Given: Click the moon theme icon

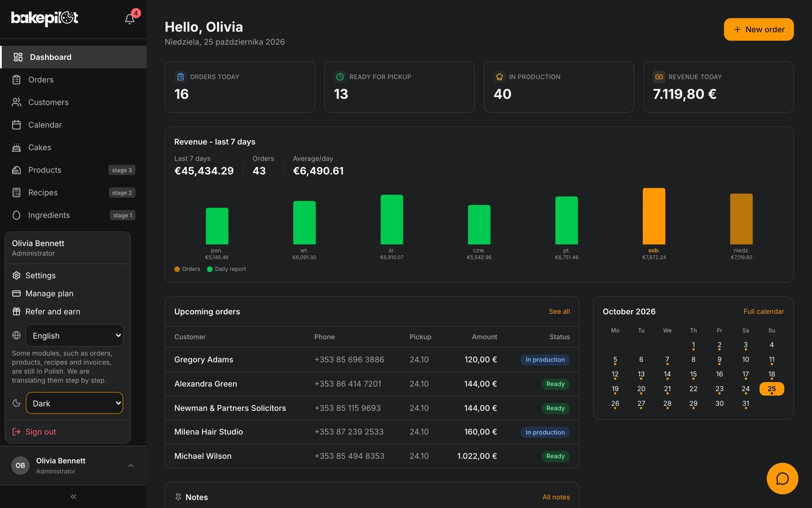Looking at the screenshot, I should pos(16,403).
